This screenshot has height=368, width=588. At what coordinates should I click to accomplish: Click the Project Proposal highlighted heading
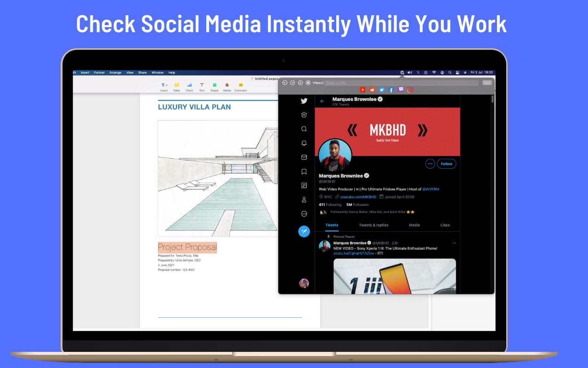(x=187, y=247)
